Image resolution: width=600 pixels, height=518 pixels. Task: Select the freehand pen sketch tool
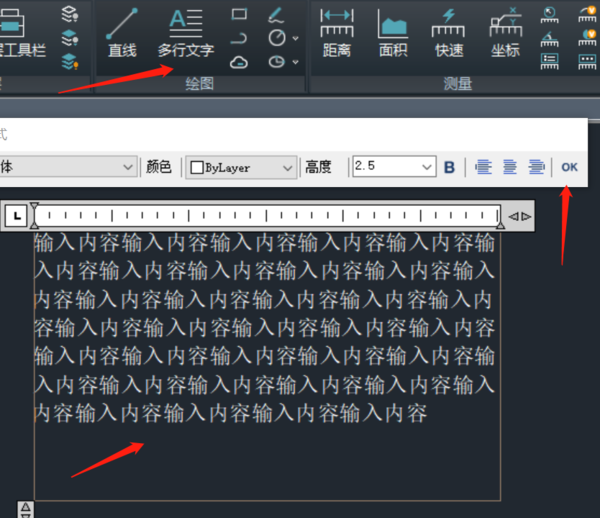(276, 15)
